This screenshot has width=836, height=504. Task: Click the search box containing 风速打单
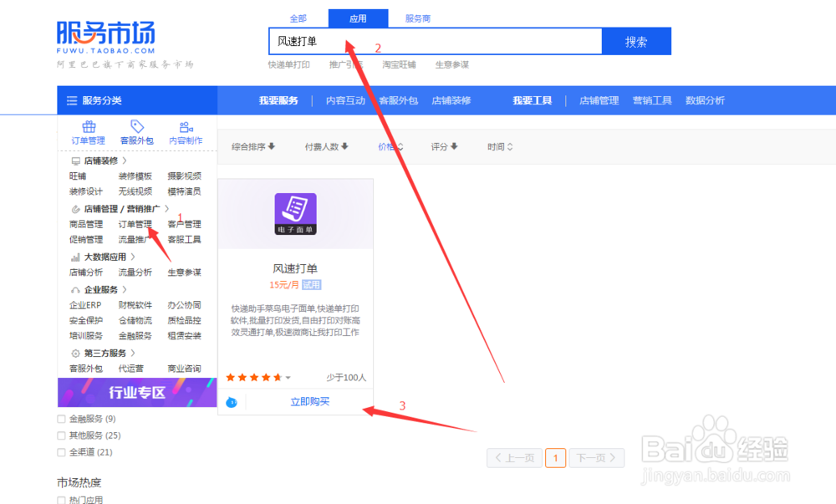[436, 42]
